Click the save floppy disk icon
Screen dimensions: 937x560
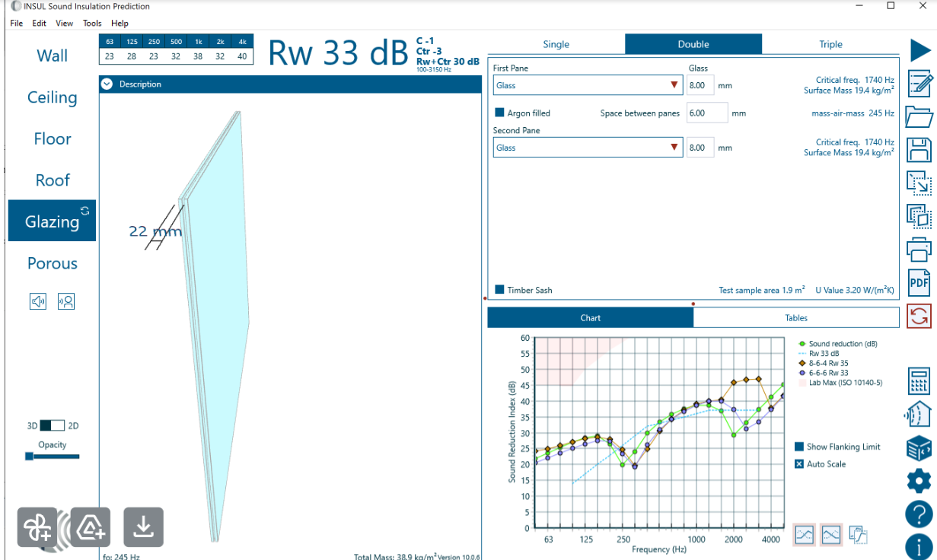point(919,149)
